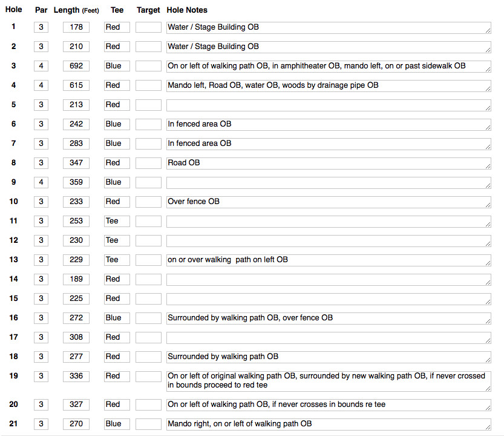
Task: Click resize handle on hole 1 notes box
Action: pyautogui.click(x=488, y=30)
